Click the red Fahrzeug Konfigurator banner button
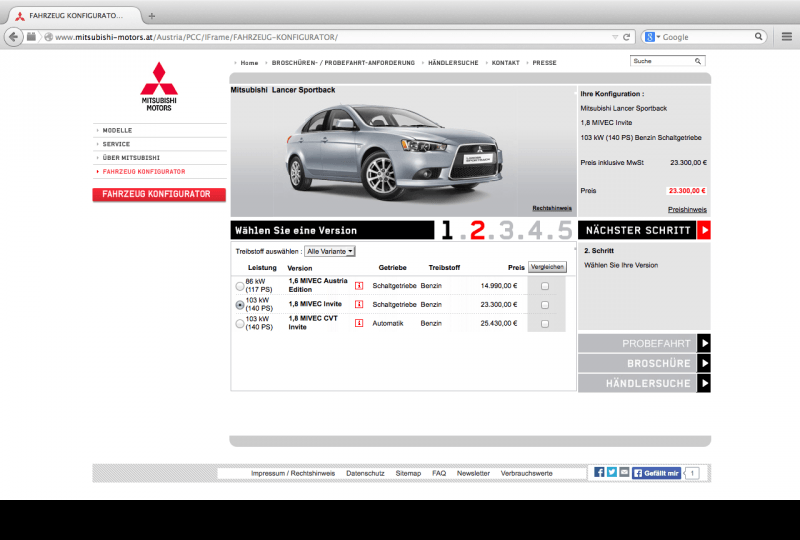Image resolution: width=800 pixels, height=540 pixels. (159, 194)
